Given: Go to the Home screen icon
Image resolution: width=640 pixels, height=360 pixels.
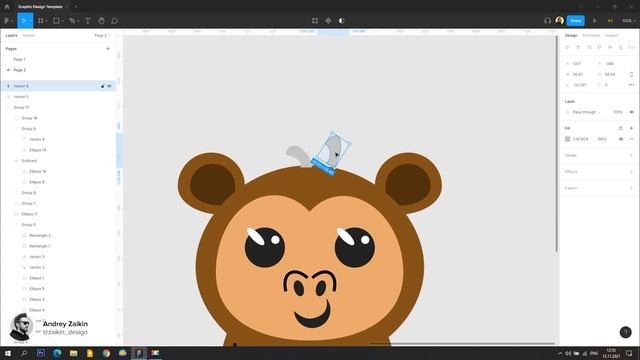Looking at the screenshot, I should point(7,7).
